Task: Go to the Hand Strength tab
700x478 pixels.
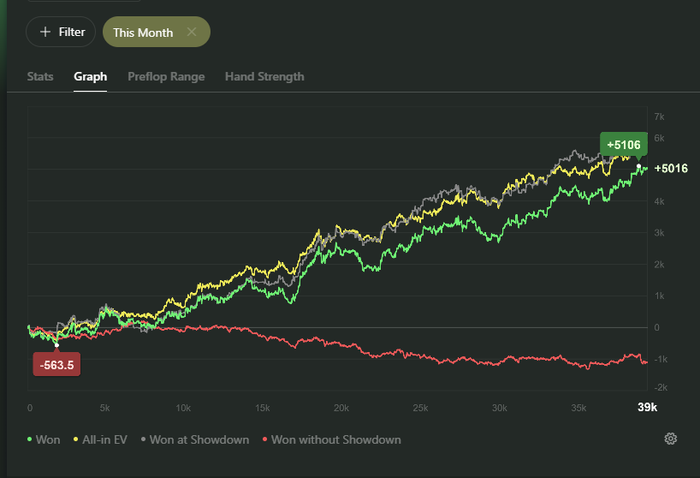Action: tap(264, 76)
